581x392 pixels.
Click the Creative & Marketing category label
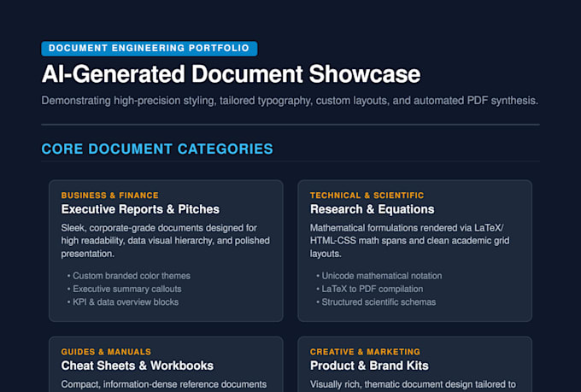pos(365,352)
